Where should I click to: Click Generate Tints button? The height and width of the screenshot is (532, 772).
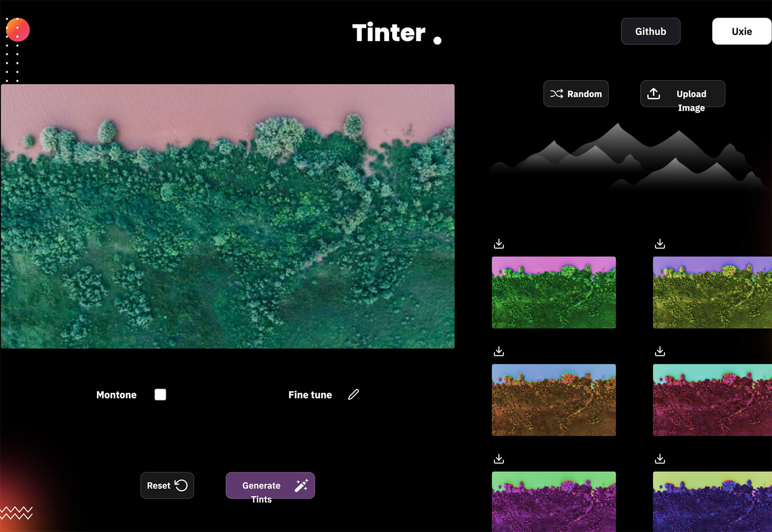pos(270,485)
